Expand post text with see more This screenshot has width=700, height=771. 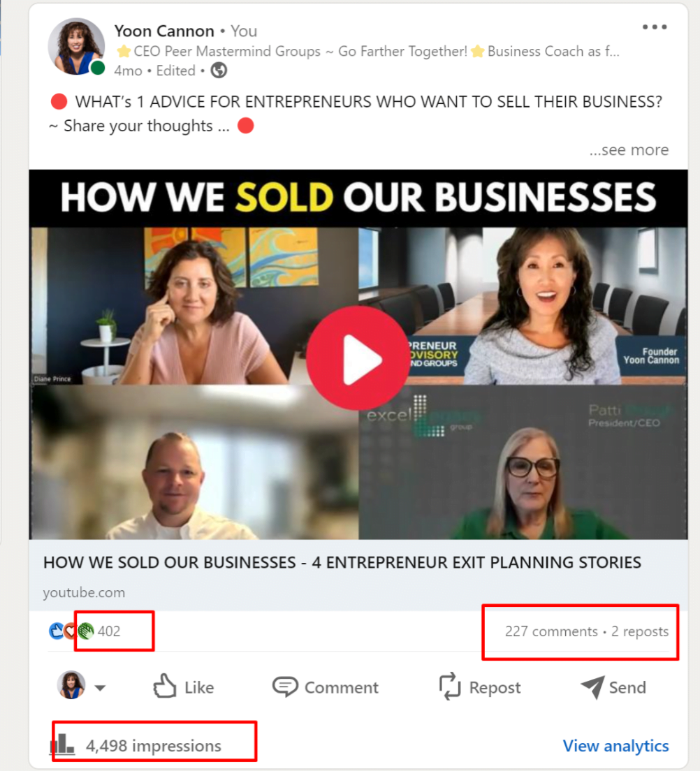[x=629, y=149]
